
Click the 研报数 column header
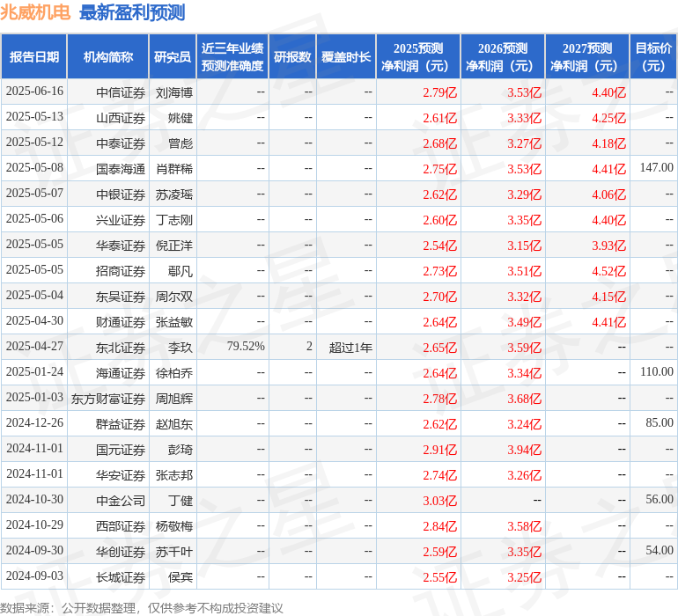pyautogui.click(x=292, y=56)
